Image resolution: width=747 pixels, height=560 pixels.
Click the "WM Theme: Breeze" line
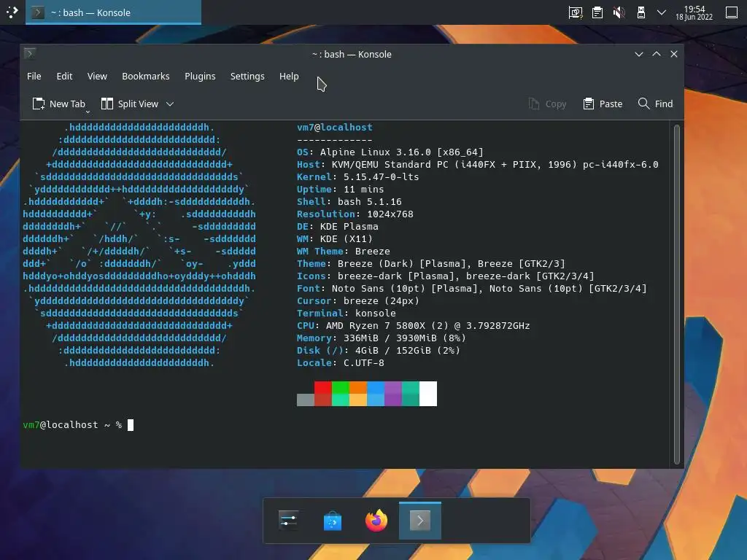pyautogui.click(x=343, y=251)
